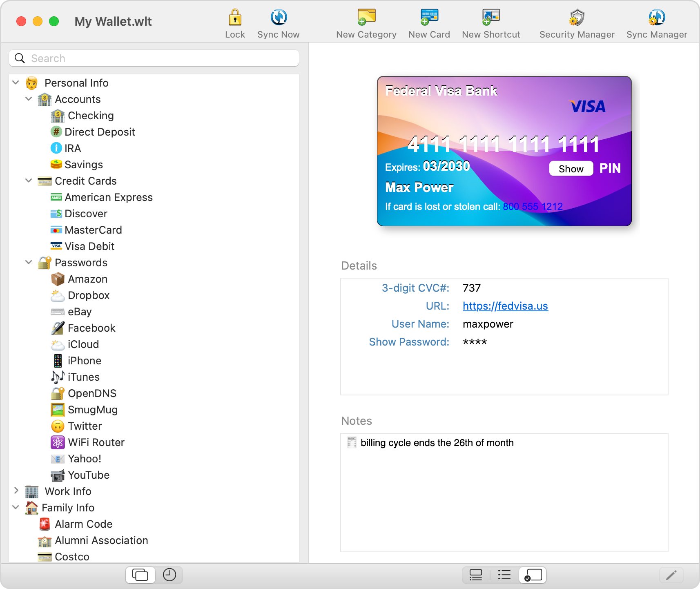This screenshot has height=589, width=700.
Task: Select American Express card
Action: pyautogui.click(x=109, y=197)
